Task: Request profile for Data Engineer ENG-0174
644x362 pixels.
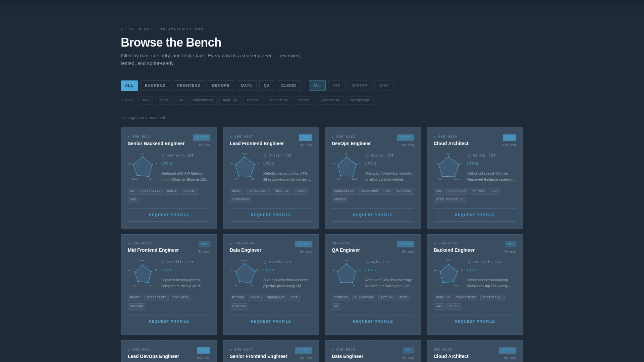Action: (x=271, y=321)
